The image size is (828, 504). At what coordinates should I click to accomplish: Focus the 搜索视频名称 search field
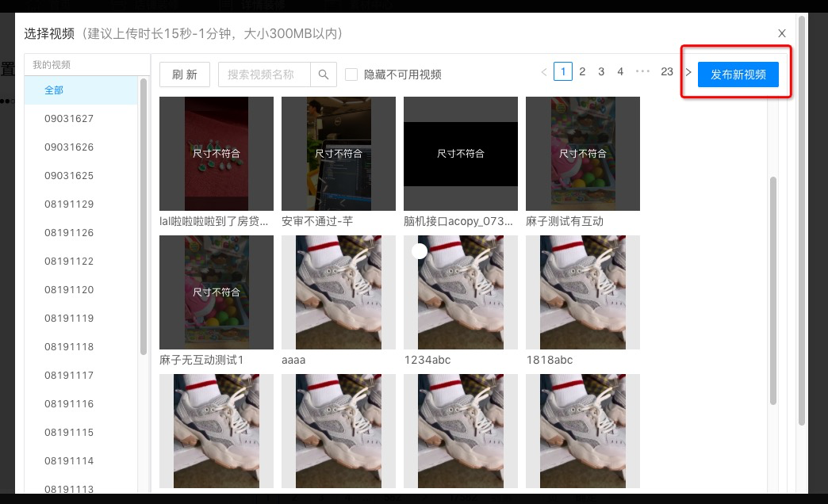pyautogui.click(x=264, y=74)
